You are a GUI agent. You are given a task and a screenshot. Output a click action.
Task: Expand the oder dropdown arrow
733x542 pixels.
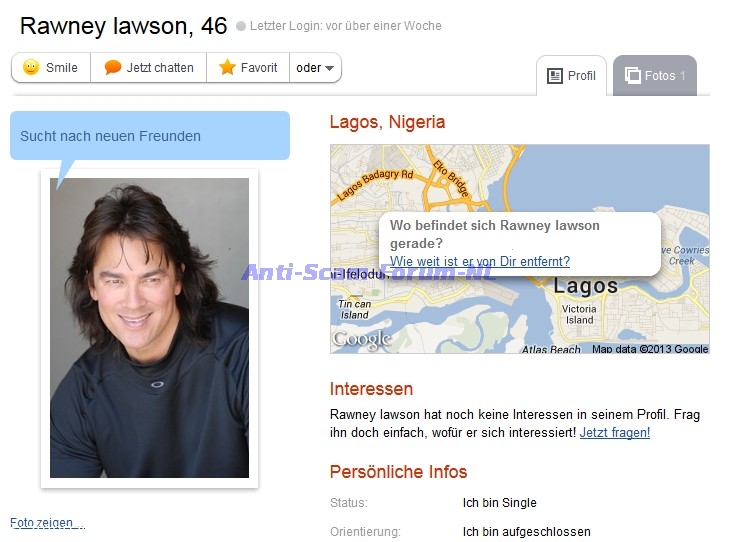click(x=329, y=68)
